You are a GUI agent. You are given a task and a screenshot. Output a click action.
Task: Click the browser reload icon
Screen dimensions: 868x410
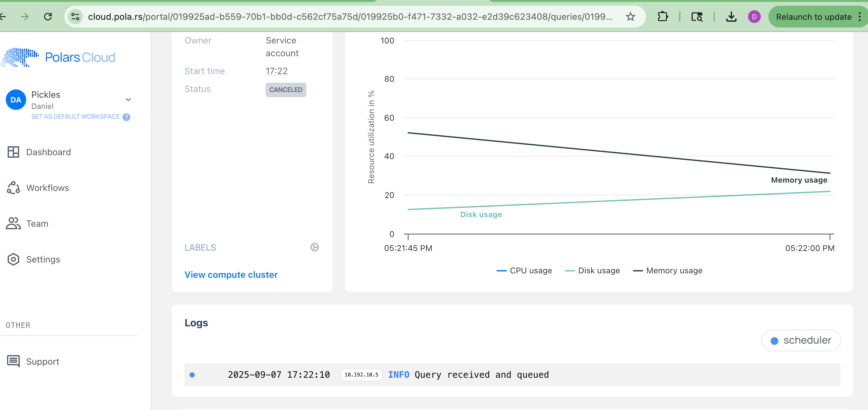tap(48, 17)
